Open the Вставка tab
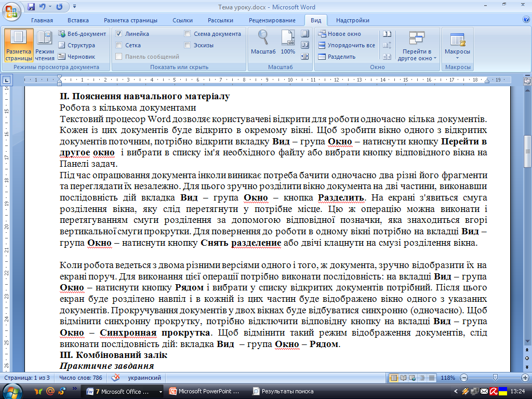The height and width of the screenshot is (399, 532). pyautogui.click(x=78, y=20)
